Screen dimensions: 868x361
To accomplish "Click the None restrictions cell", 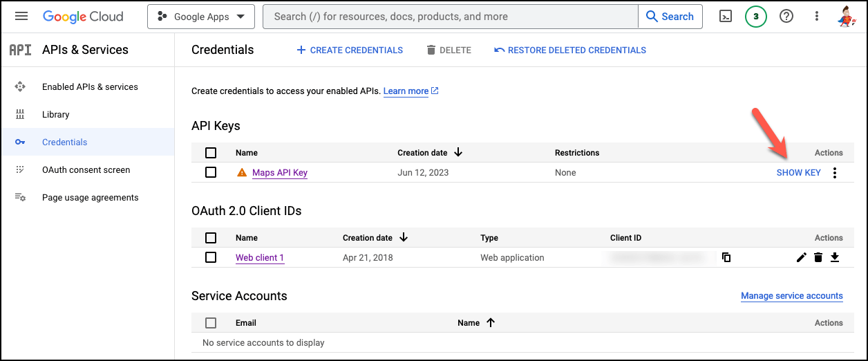I will [565, 172].
